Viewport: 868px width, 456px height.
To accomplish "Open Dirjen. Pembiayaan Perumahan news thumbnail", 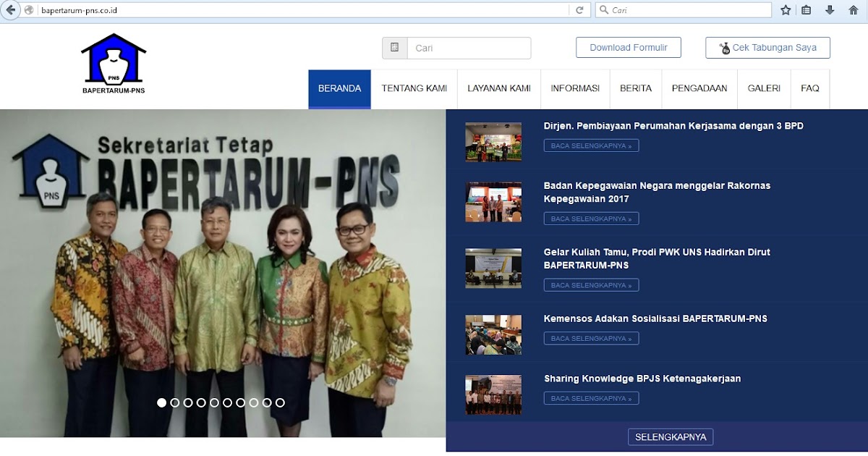I will 493,142.
